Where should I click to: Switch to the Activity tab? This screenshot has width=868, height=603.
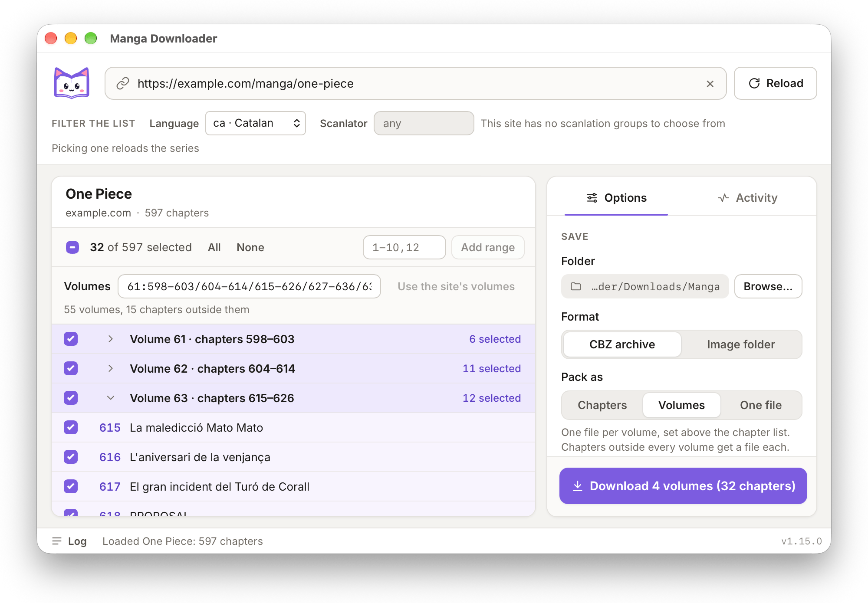[x=747, y=198]
